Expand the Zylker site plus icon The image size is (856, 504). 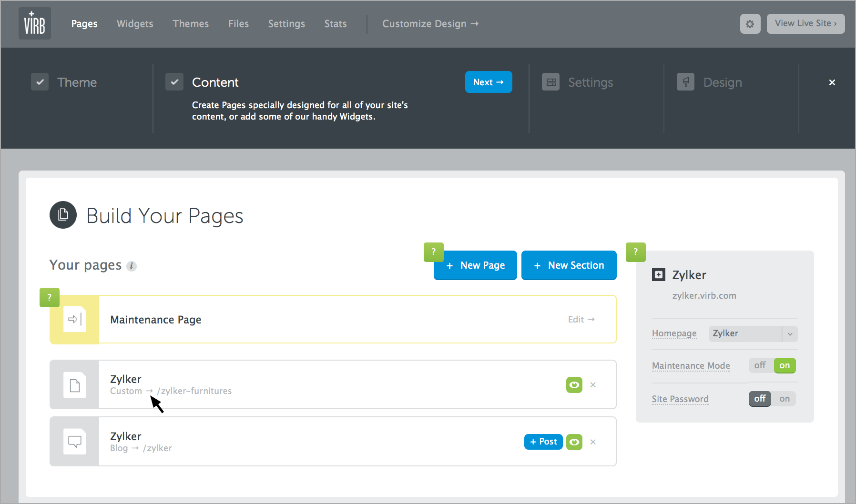[x=658, y=275]
